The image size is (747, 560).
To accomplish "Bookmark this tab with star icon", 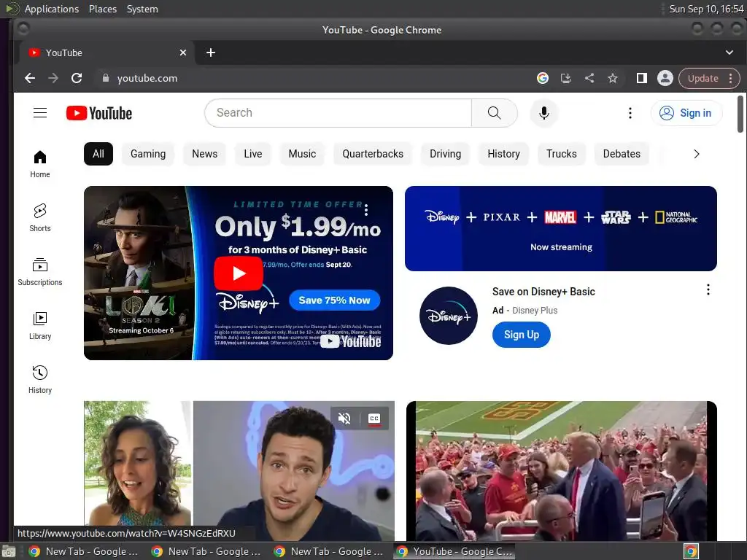I will click(x=613, y=78).
